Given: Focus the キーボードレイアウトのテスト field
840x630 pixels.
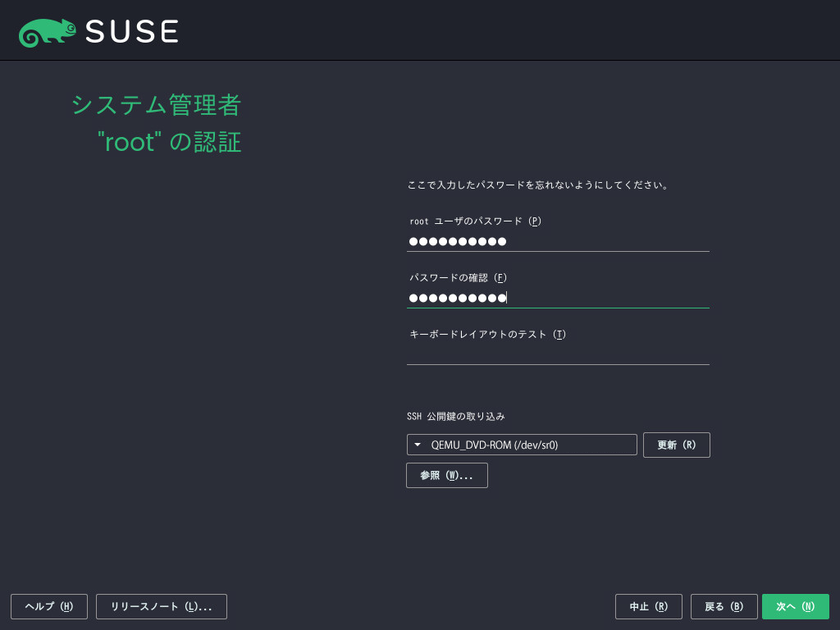Looking at the screenshot, I should (x=558, y=355).
